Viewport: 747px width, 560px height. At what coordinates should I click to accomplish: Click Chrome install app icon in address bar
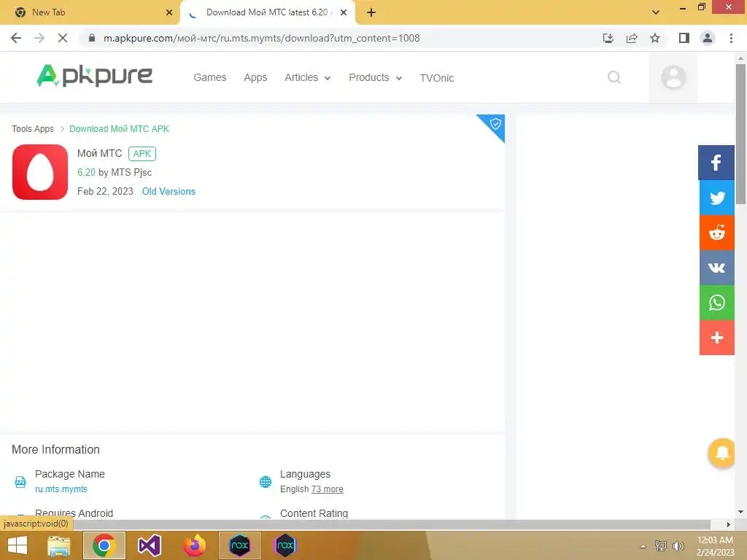[608, 38]
